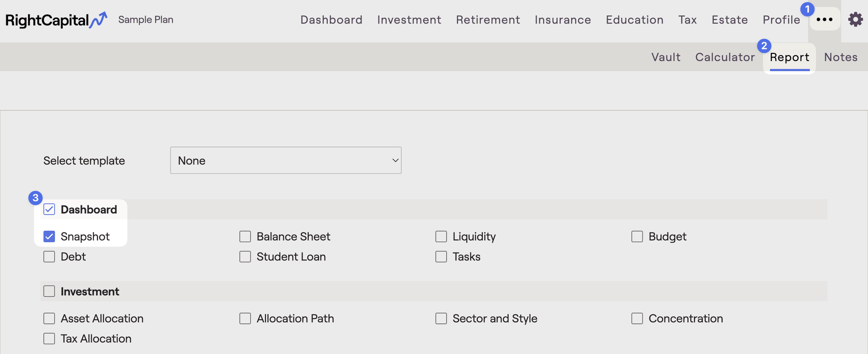The height and width of the screenshot is (354, 868).
Task: Open the Retirement menu item
Action: click(488, 20)
